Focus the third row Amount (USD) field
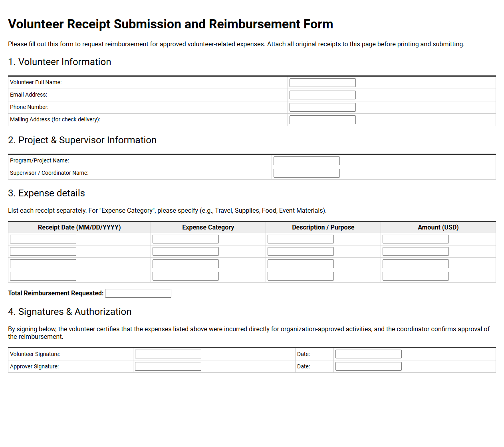 (416, 264)
